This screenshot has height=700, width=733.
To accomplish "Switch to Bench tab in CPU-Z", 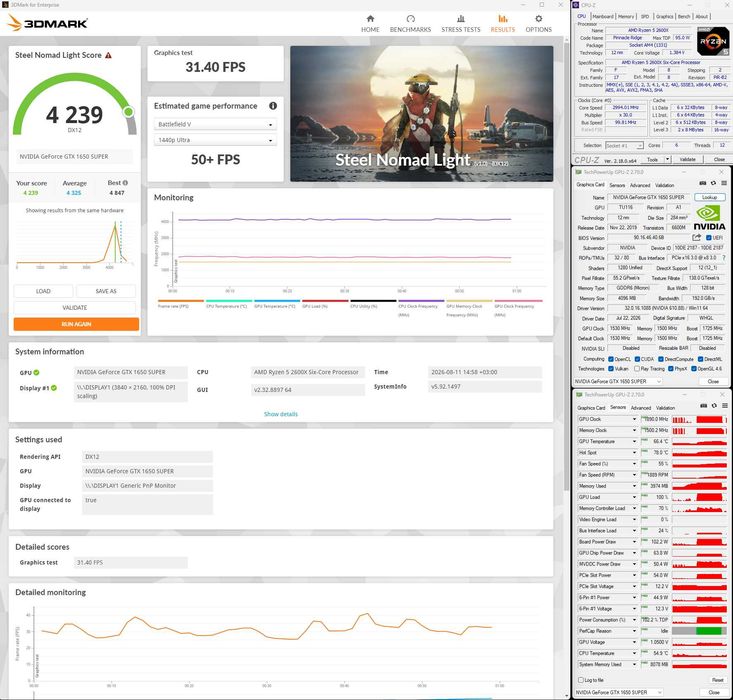I will pyautogui.click(x=684, y=16).
